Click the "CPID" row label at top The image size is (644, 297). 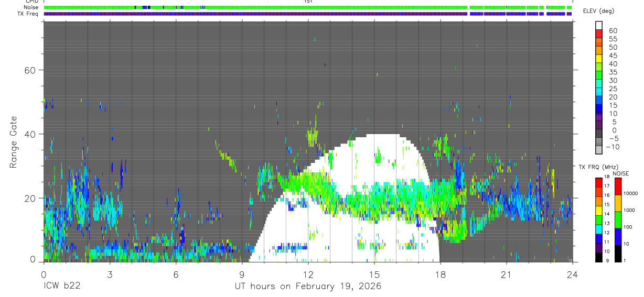pyautogui.click(x=33, y=2)
